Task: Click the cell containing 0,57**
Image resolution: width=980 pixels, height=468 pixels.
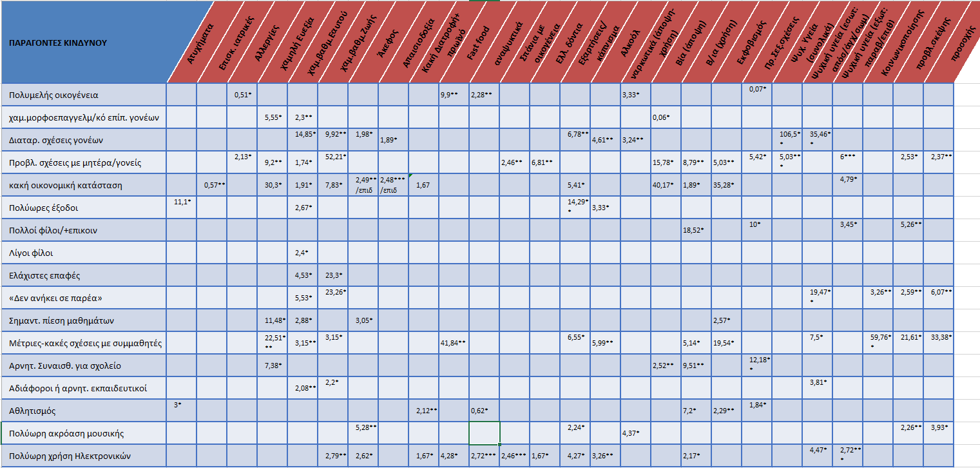Action: [212, 185]
